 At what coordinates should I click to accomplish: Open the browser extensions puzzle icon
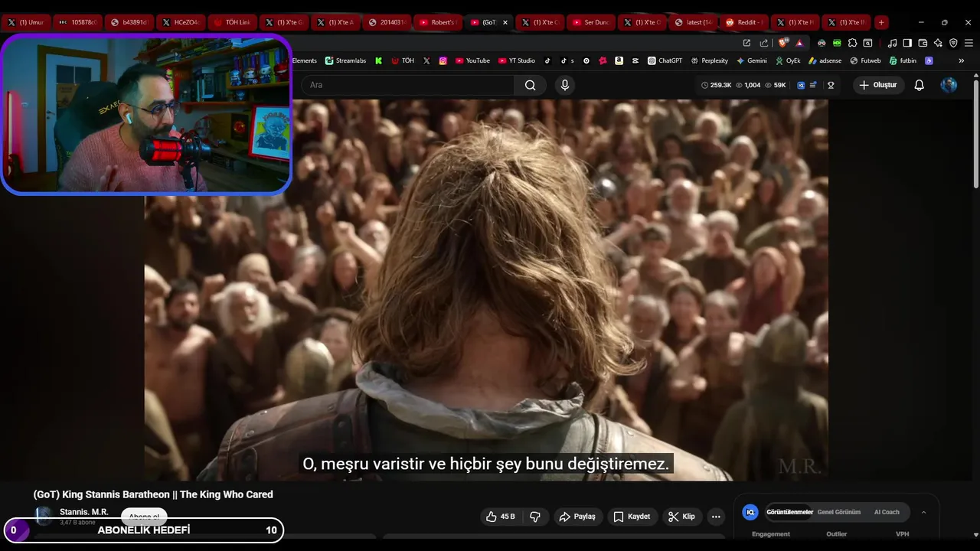852,43
